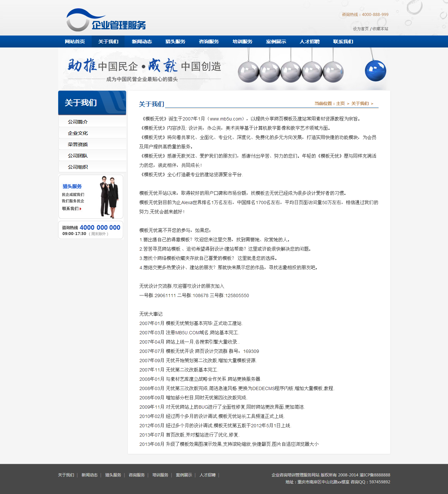Click the 设为首页 link in header
This screenshot has width=448, height=494.
(x=361, y=29)
